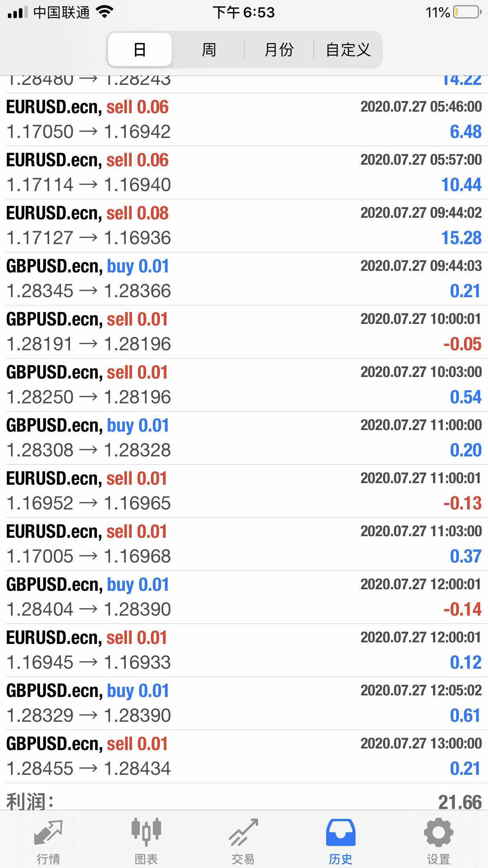Tap the cellular signal bars icon

click(x=18, y=13)
